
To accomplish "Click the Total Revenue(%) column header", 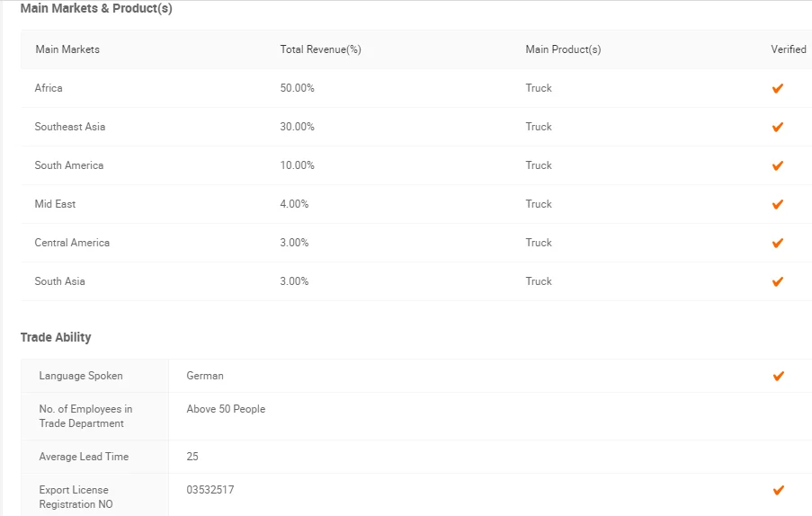I will click(x=320, y=49).
